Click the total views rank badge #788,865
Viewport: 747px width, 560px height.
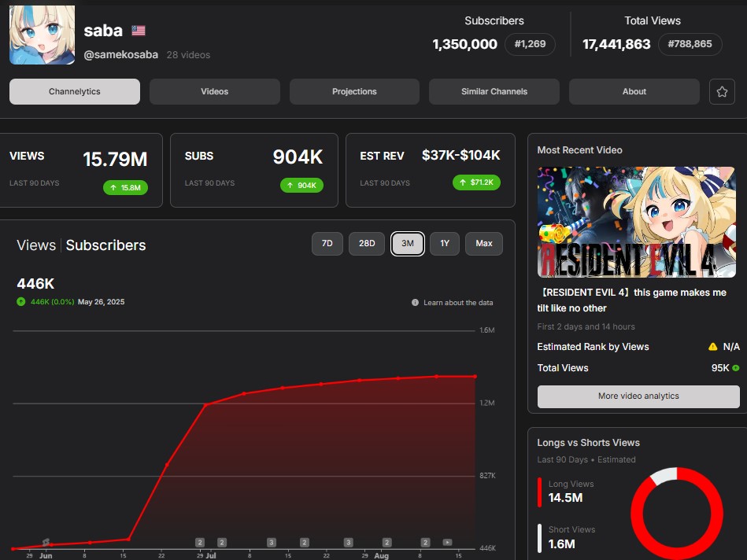690,44
